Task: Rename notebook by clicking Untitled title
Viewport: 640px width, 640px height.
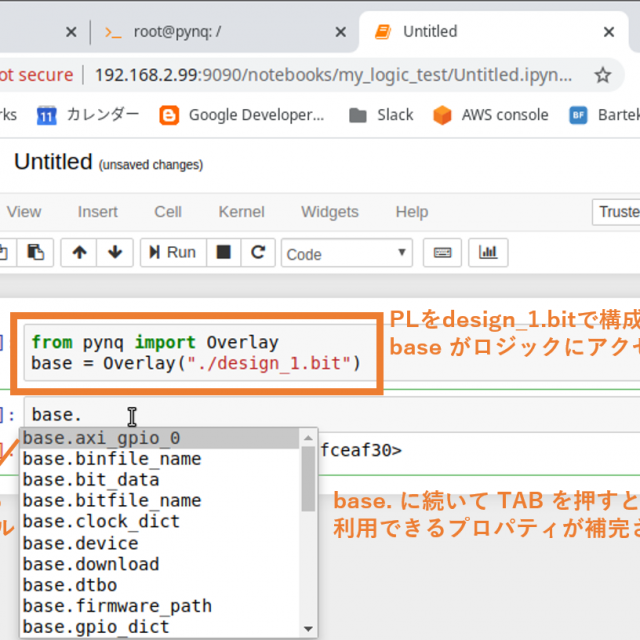Action: point(53,162)
